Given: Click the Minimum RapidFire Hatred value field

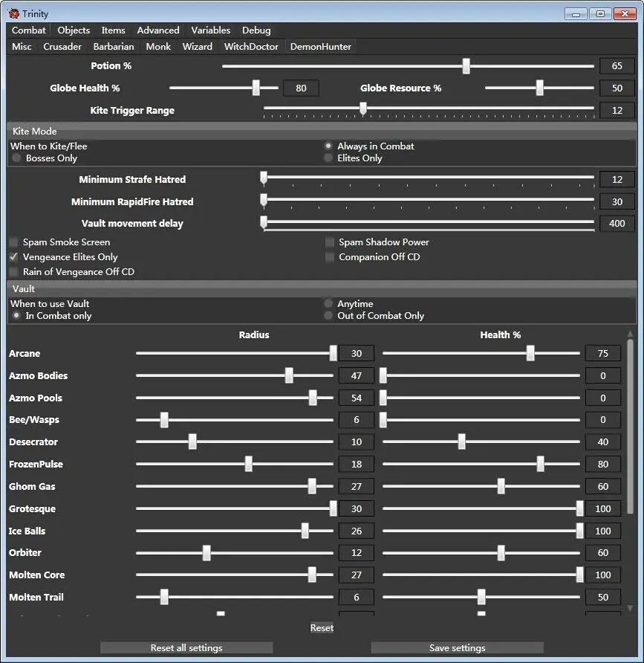Looking at the screenshot, I should [x=617, y=201].
